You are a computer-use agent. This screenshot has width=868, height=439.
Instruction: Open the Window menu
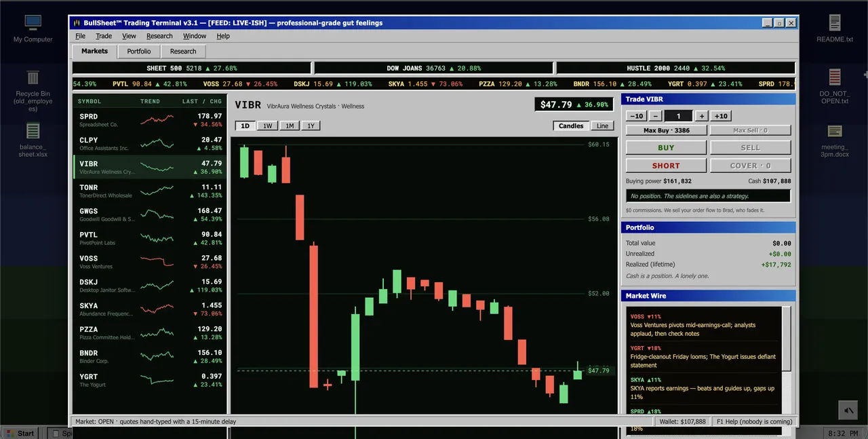click(195, 36)
